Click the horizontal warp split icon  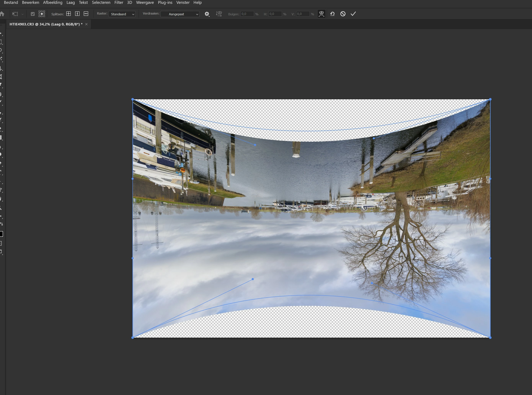pos(86,14)
